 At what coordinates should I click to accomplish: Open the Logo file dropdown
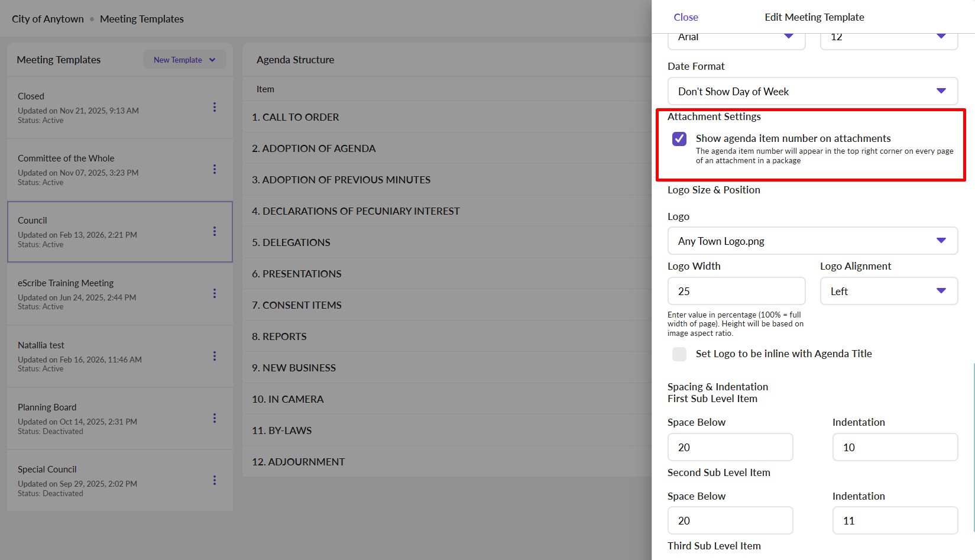tap(812, 241)
